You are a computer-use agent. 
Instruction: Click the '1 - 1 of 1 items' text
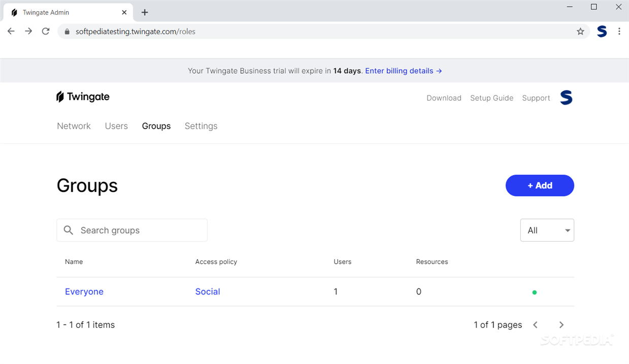coord(86,325)
